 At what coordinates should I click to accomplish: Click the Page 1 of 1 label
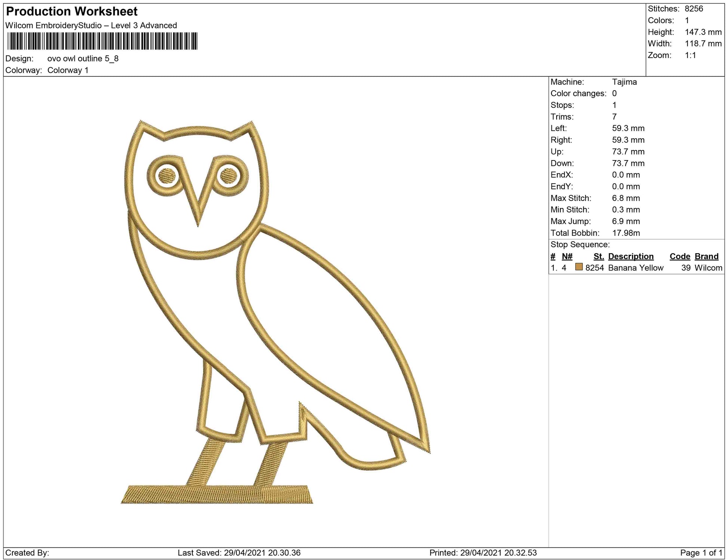701,553
